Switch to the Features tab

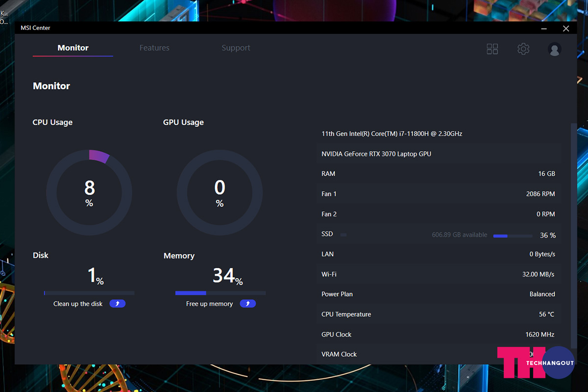pos(154,48)
